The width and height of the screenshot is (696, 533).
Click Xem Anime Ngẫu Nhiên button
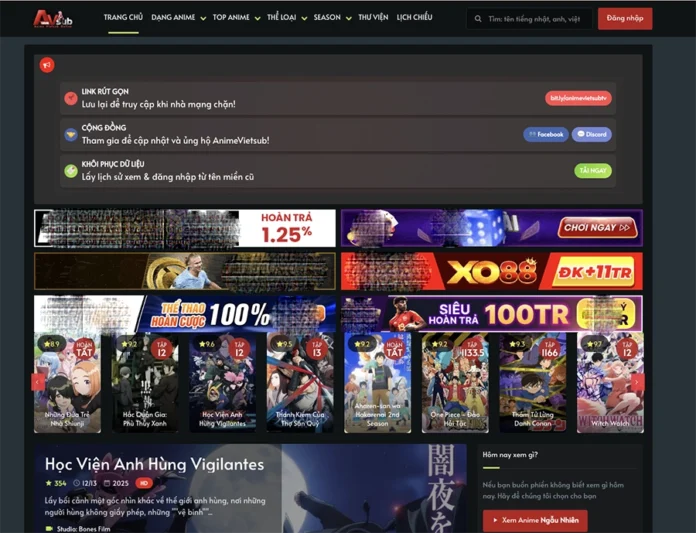535,520
